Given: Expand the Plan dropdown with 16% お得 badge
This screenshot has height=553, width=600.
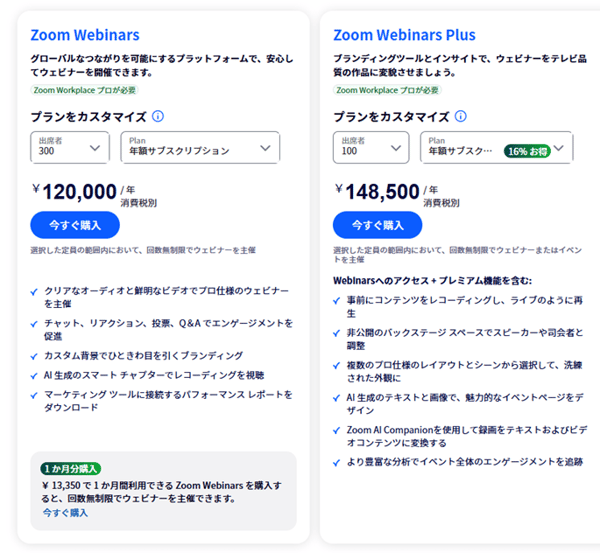Looking at the screenshot, I should pos(497,147).
